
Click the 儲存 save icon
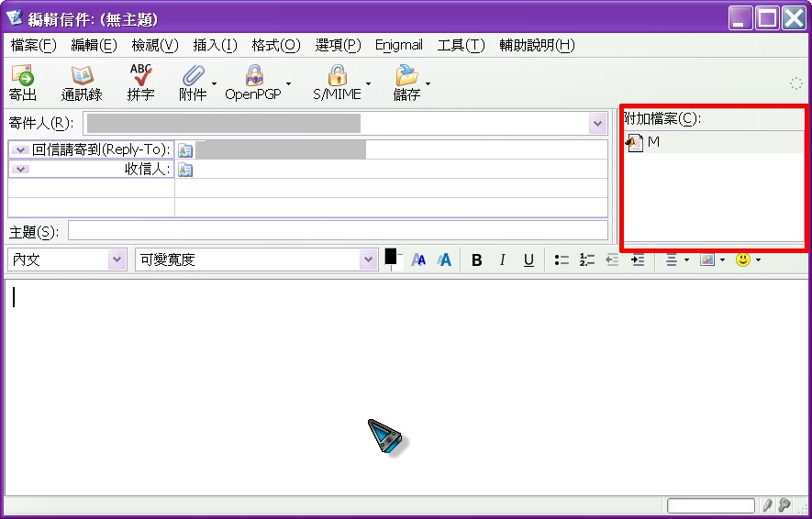point(406,75)
